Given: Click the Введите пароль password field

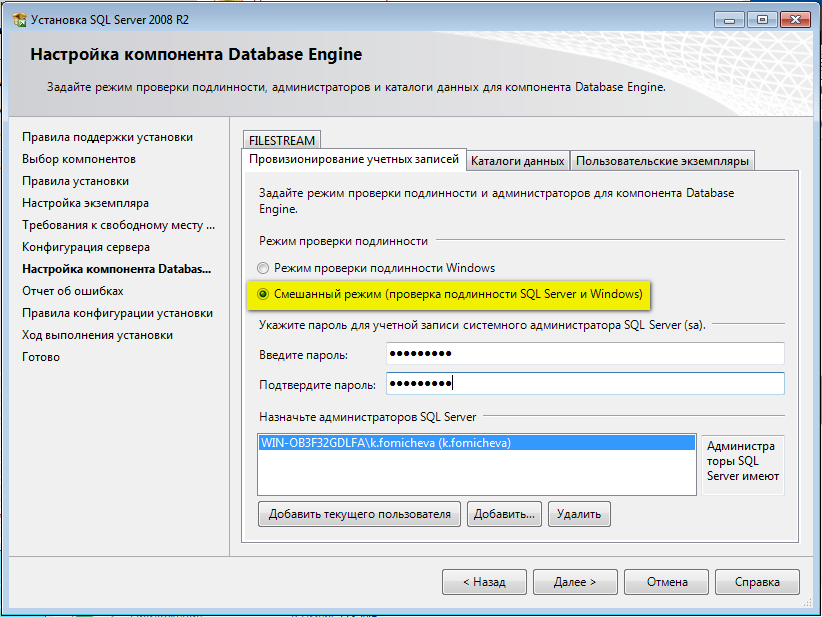Looking at the screenshot, I should 585,353.
